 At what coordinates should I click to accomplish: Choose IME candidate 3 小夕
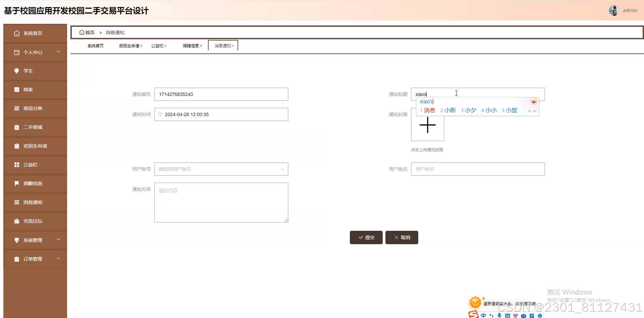point(469,110)
